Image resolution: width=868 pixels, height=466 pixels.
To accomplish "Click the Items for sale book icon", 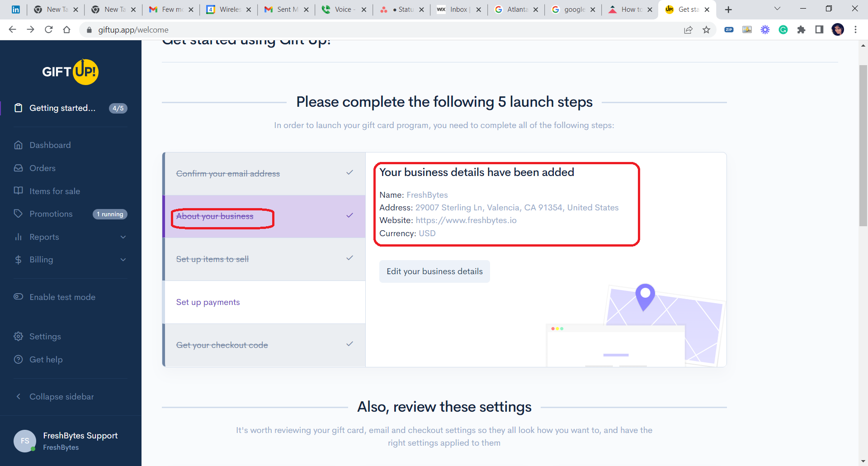I will (x=19, y=191).
